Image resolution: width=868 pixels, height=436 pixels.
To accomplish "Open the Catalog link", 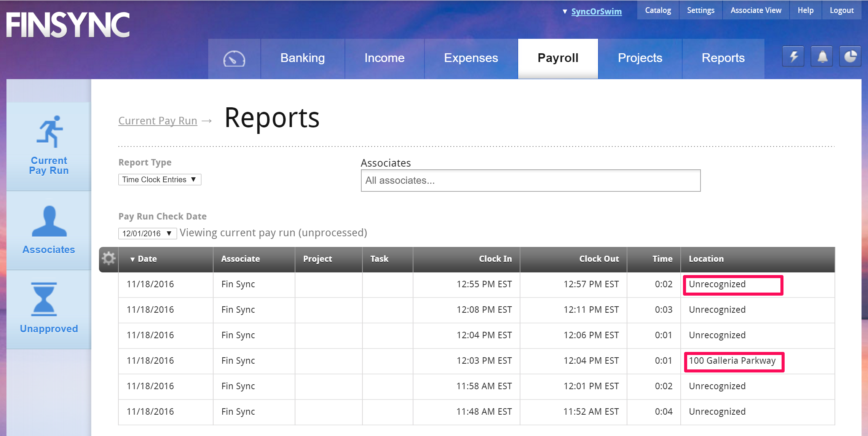I will [658, 10].
